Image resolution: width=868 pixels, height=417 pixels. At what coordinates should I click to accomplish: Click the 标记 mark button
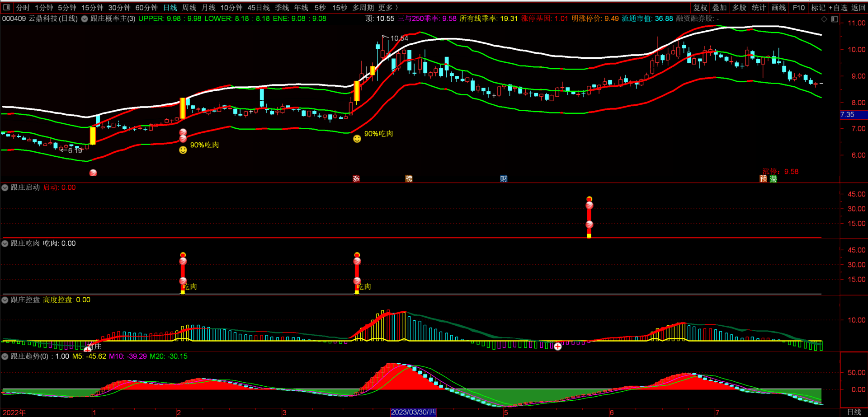[818, 8]
